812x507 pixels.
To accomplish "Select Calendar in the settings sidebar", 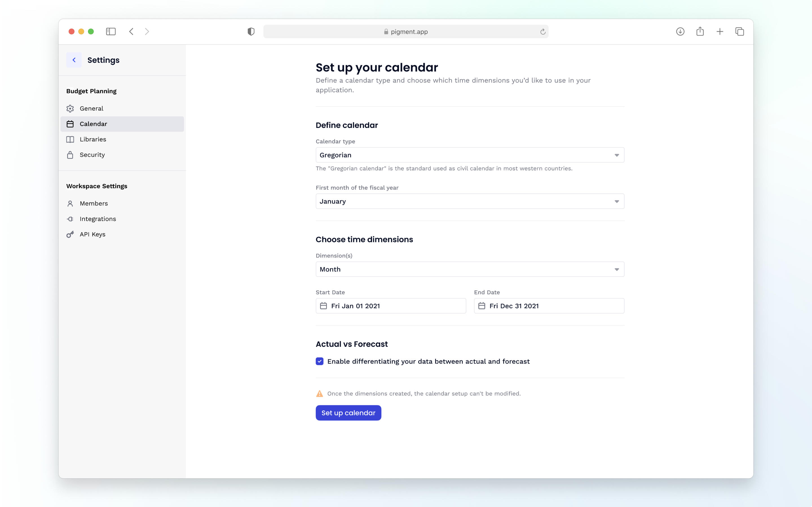I will tap(122, 124).
